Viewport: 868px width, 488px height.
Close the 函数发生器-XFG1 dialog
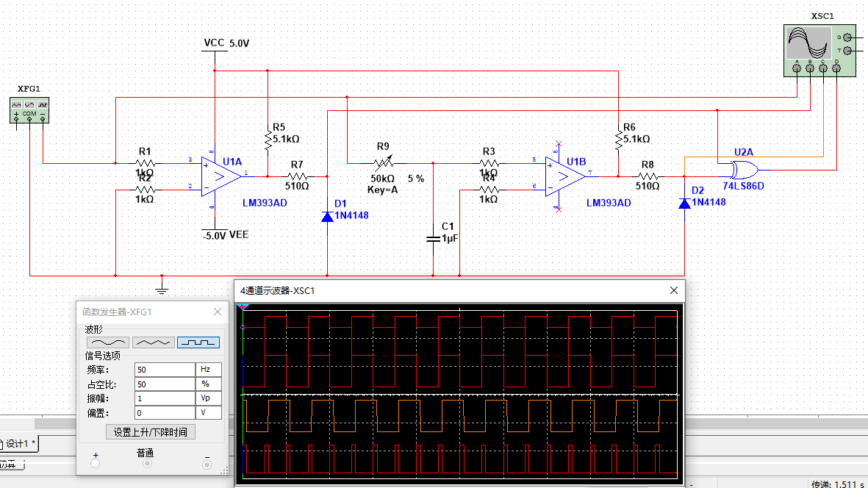(x=218, y=312)
